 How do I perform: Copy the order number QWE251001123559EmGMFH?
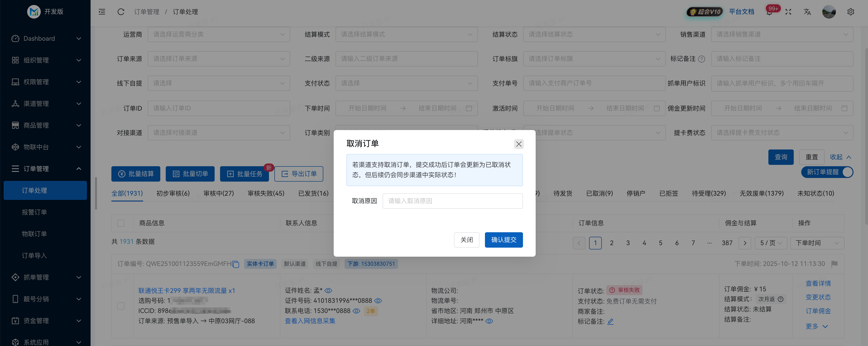coord(235,265)
